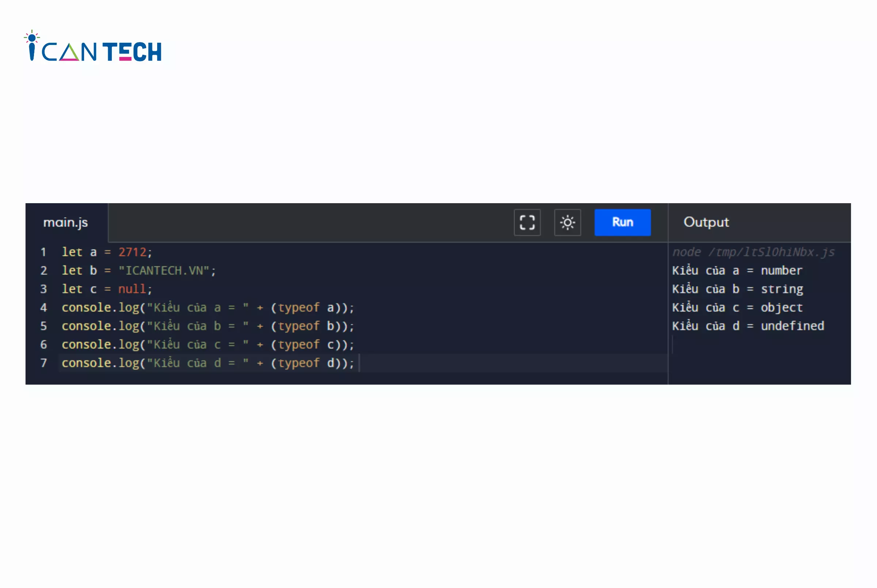
Task: Toggle the light theme sun icon
Action: (567, 223)
